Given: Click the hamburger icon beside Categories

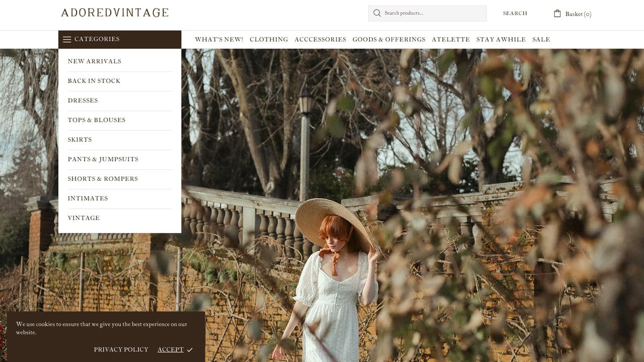Looking at the screenshot, I should (67, 39).
